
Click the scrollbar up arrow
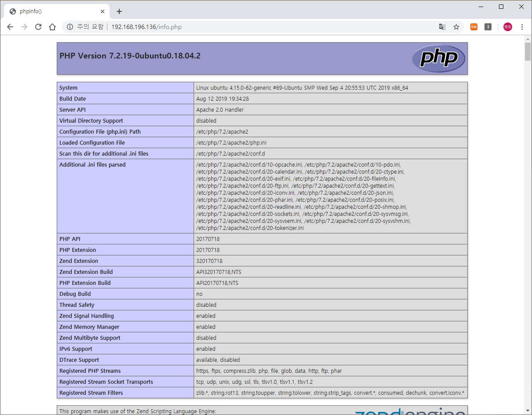click(x=528, y=39)
